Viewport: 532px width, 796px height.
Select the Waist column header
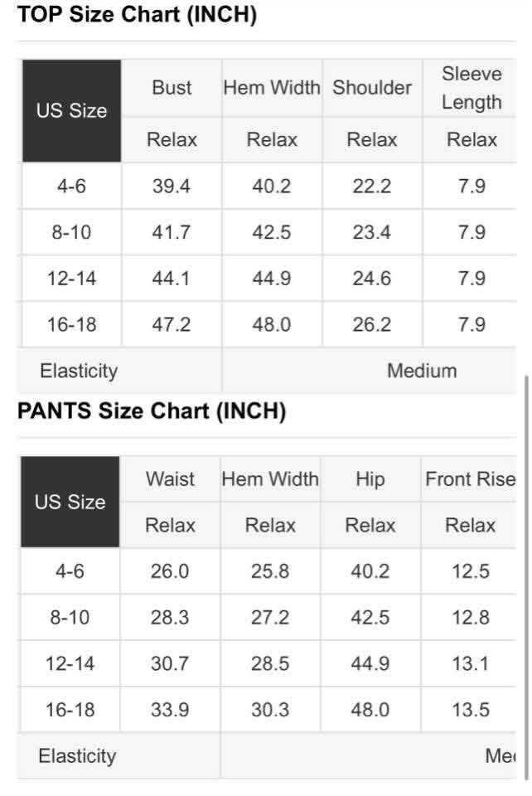[x=170, y=478]
